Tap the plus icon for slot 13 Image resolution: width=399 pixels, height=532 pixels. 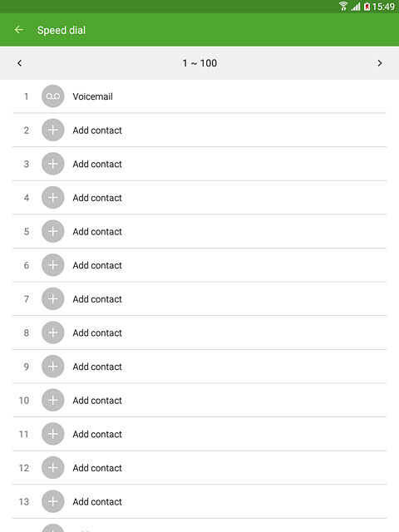click(x=52, y=501)
